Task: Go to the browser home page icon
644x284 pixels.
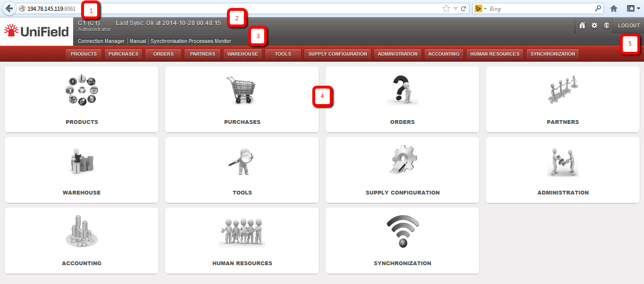Action: 614,8
